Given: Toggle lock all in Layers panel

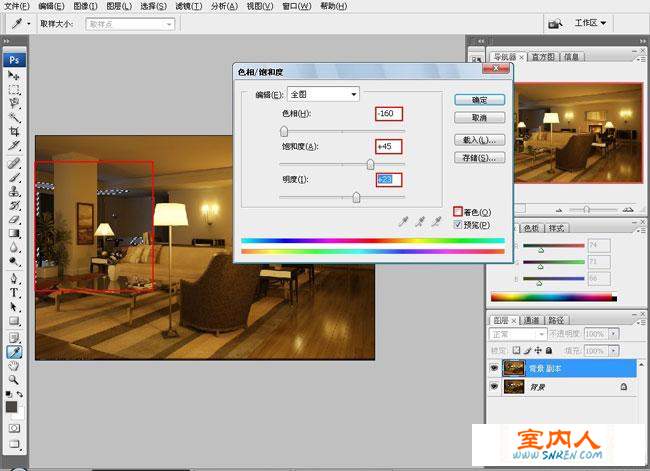Looking at the screenshot, I should coord(549,350).
